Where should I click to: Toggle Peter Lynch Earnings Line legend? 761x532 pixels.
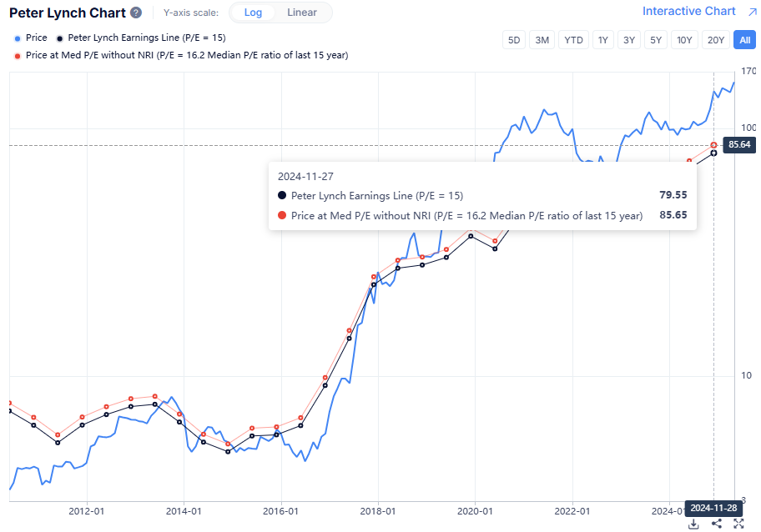pos(140,38)
